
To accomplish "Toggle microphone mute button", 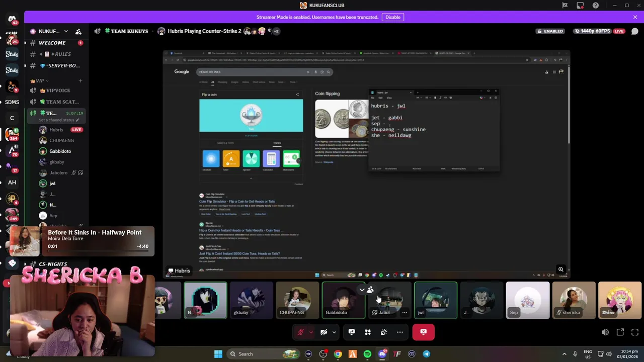I will [x=301, y=332].
